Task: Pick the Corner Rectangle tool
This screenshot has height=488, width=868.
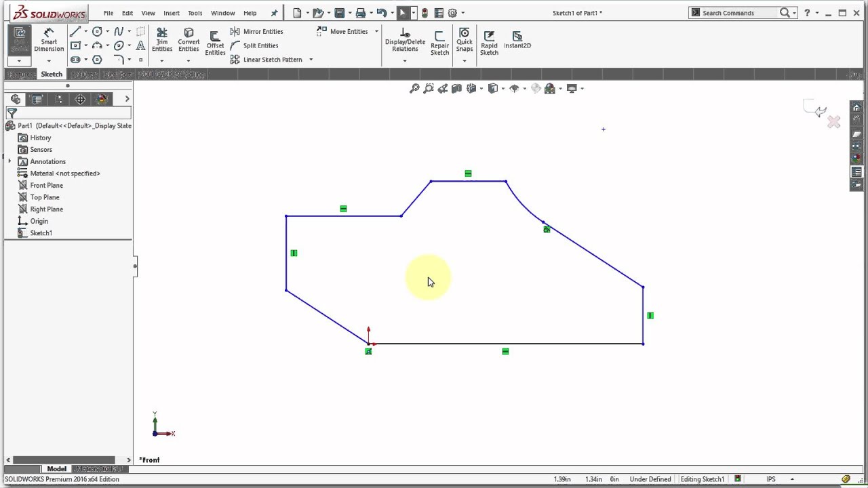Action: pos(75,45)
